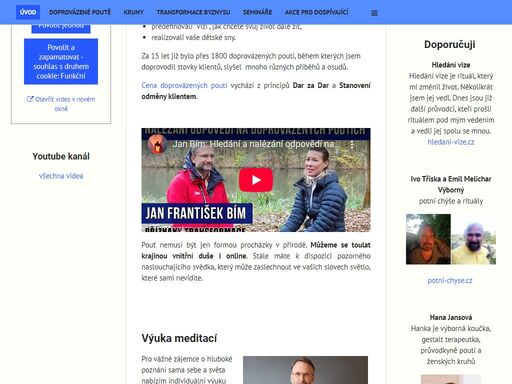
Task: Visit hledani-vize.cz link
Action: pos(451,142)
